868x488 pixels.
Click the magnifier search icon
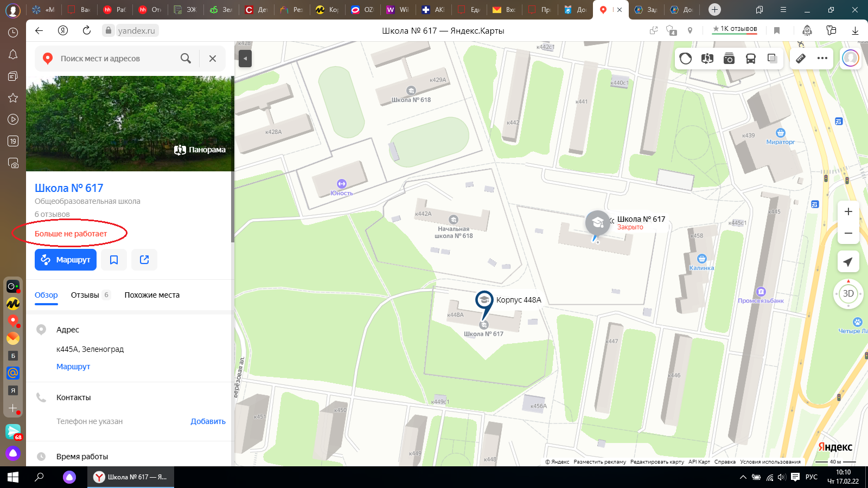coord(186,59)
